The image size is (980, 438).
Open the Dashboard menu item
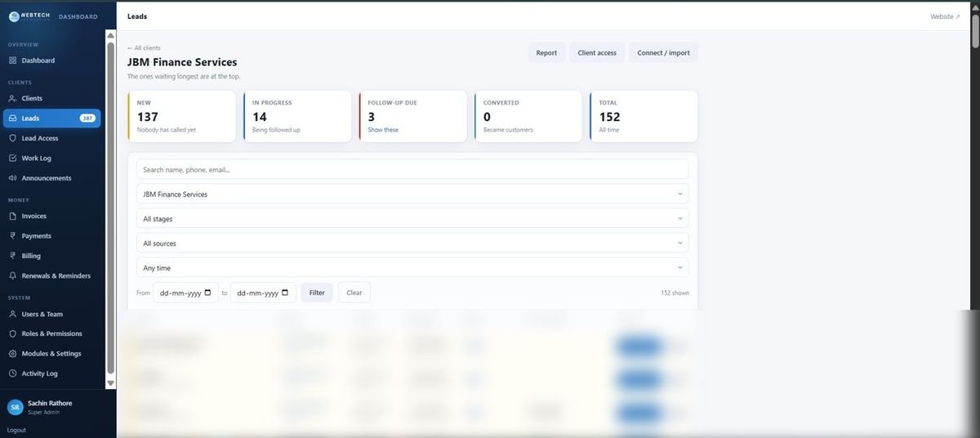pyautogui.click(x=52, y=60)
